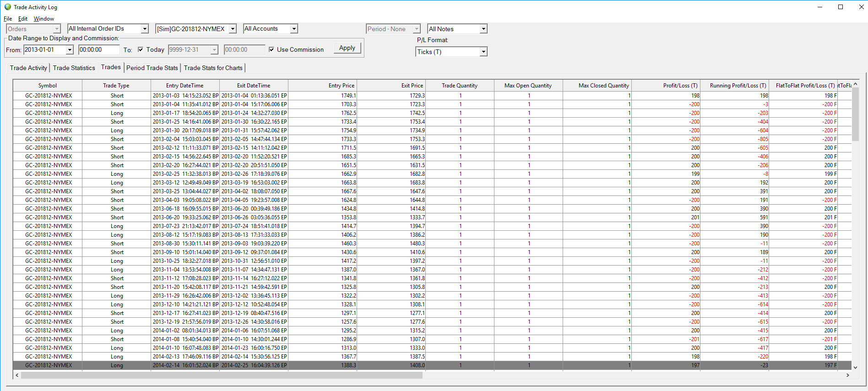Screen dimensions: 868x391
Task: Switch to the Trade Activity tab
Action: pos(28,68)
